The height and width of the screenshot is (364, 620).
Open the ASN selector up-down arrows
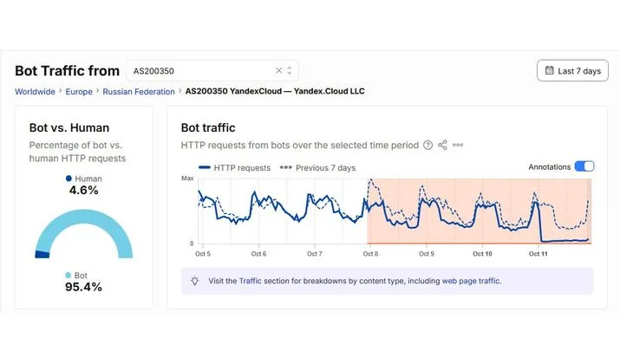[290, 71]
